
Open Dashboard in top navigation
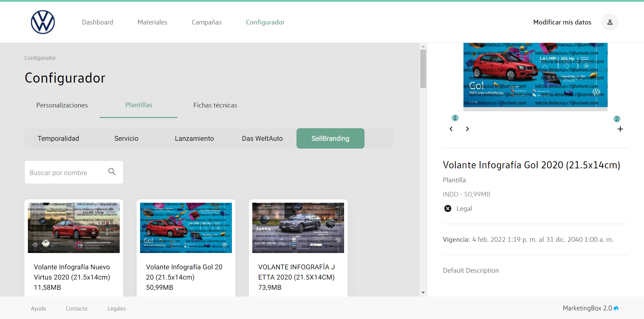tap(98, 22)
